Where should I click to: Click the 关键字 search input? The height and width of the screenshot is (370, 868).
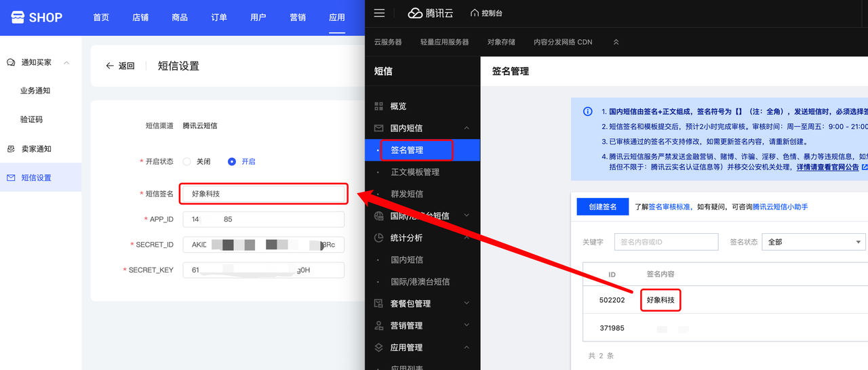point(666,242)
